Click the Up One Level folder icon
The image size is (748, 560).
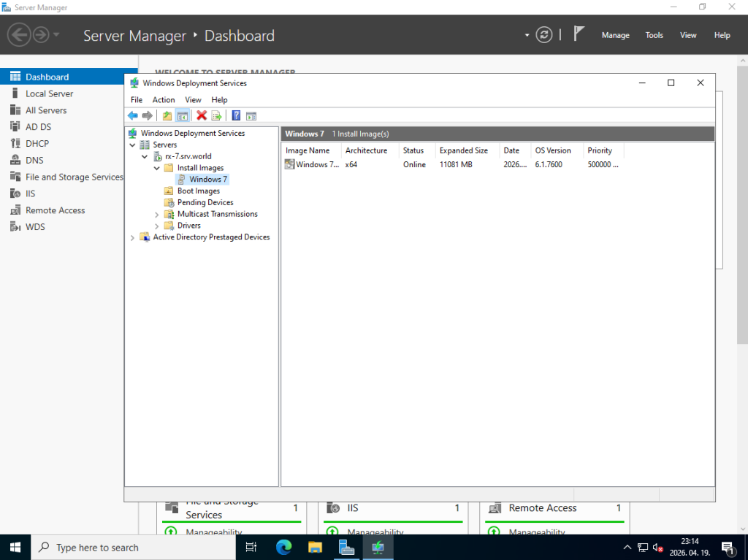[167, 115]
